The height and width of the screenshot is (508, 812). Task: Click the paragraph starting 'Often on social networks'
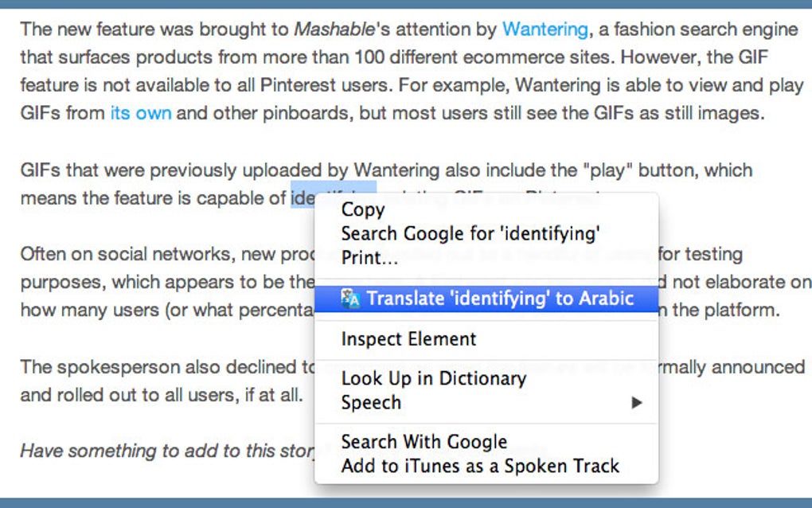(159, 255)
